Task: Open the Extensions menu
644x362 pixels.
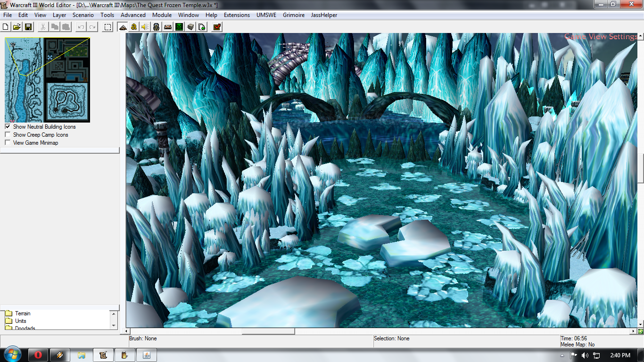Action: pos(237,15)
